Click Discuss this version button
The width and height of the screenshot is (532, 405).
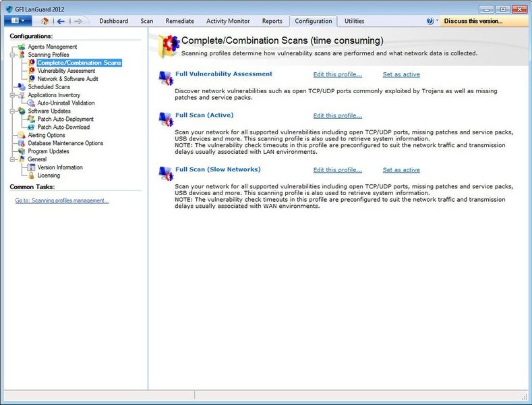click(484, 21)
